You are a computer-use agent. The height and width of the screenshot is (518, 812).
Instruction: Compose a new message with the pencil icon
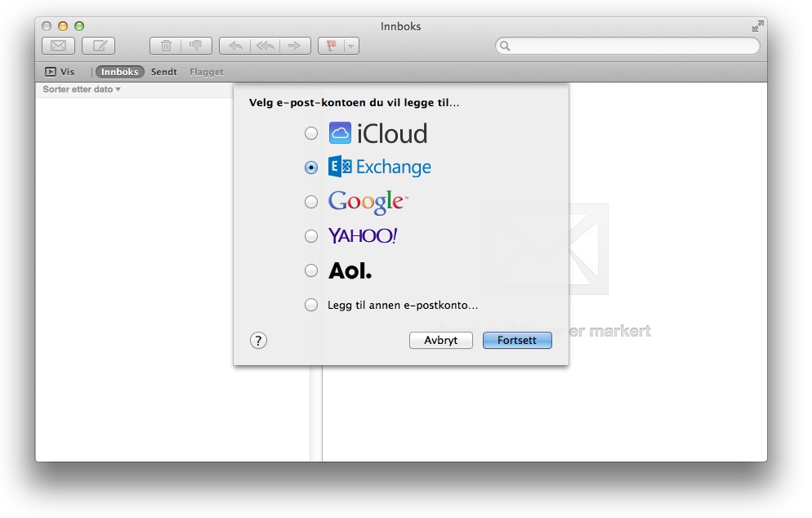[x=99, y=47]
